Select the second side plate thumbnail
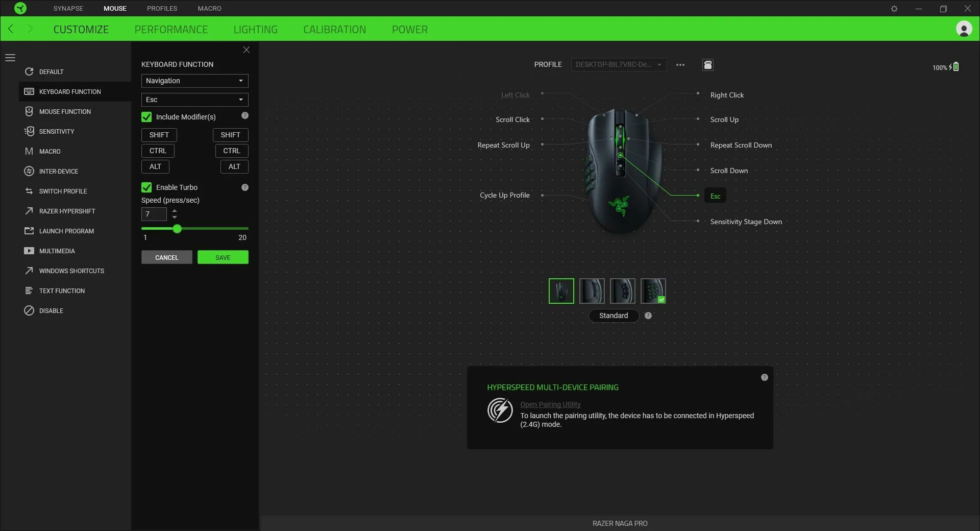 (592, 291)
